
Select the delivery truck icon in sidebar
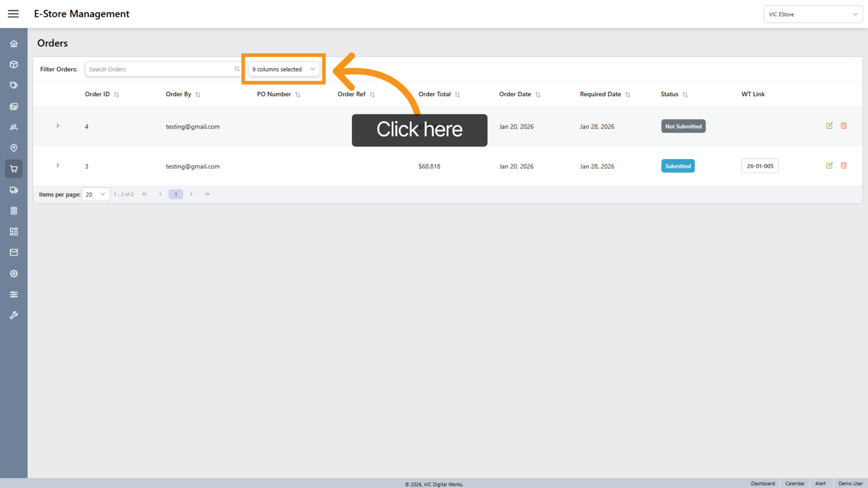pos(14,190)
